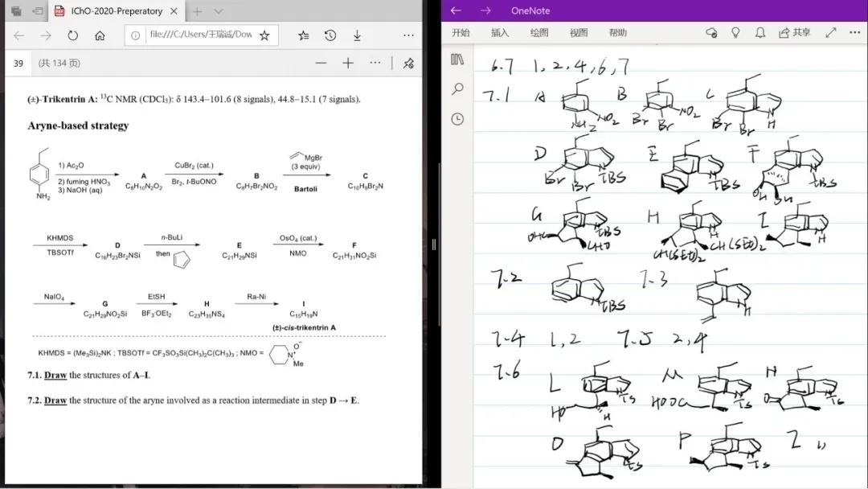This screenshot has width=868, height=489.
Task: Show recent notes in OneNote sidebar
Action: click(457, 118)
